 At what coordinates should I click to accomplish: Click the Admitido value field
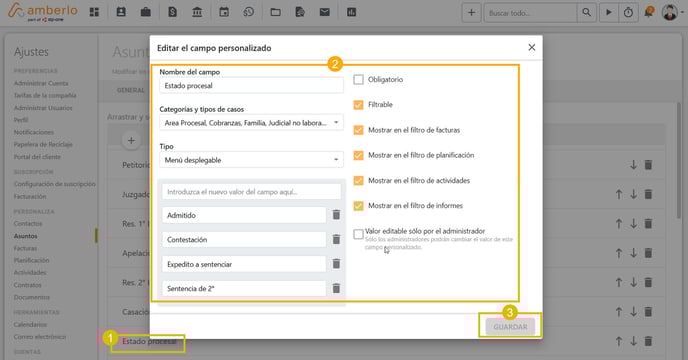[x=244, y=215]
